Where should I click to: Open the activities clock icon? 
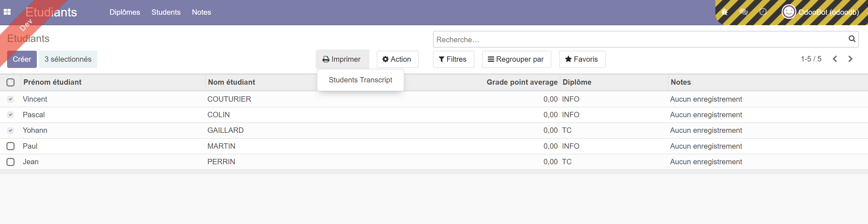click(x=763, y=12)
